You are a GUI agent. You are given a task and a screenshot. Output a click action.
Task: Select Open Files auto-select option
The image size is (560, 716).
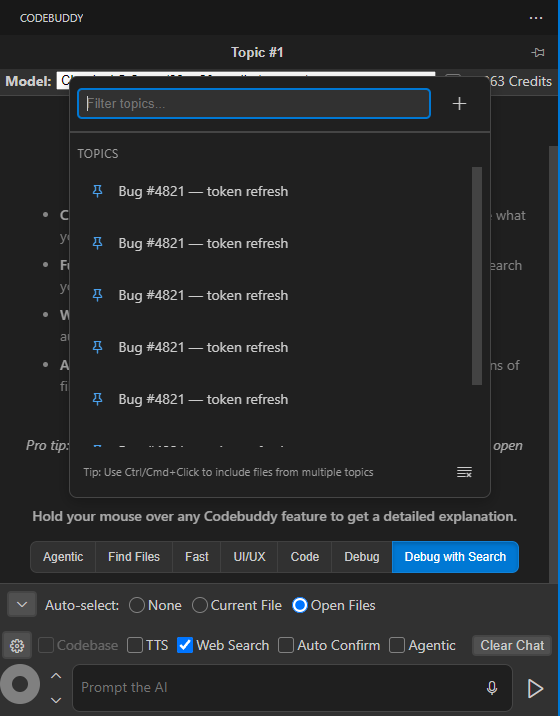click(300, 605)
